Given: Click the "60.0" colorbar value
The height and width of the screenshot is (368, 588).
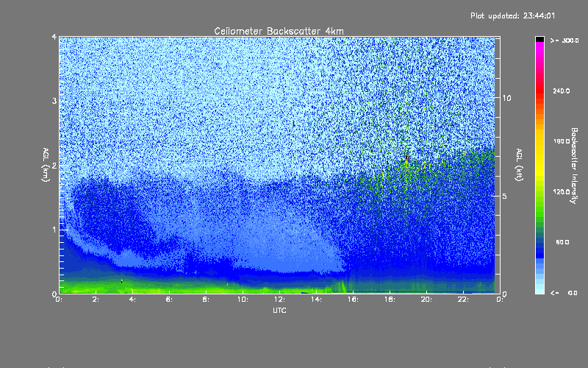Looking at the screenshot, I should point(562,242).
